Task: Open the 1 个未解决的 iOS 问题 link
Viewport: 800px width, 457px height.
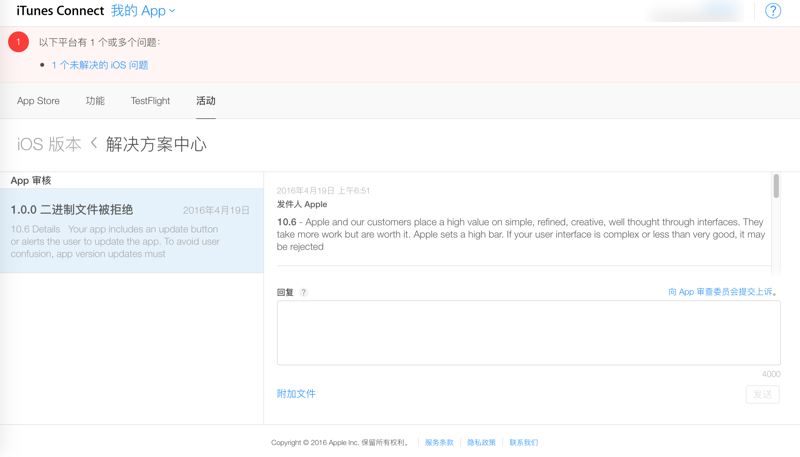Action: pos(100,65)
